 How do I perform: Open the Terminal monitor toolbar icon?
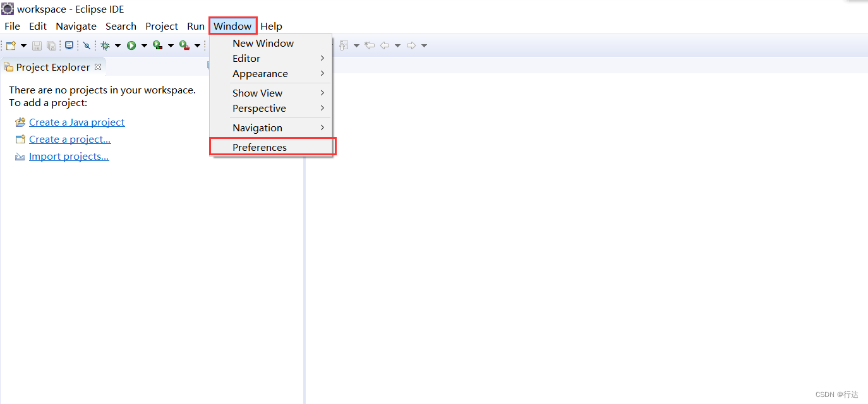69,45
